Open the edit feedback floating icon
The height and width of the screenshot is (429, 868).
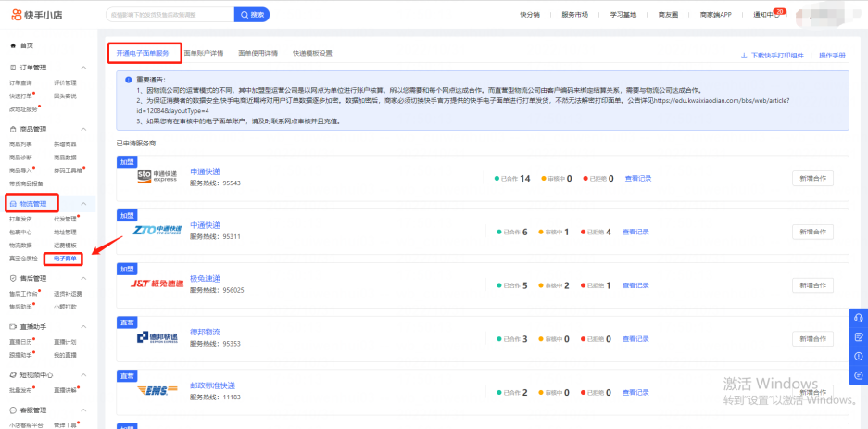click(x=858, y=336)
